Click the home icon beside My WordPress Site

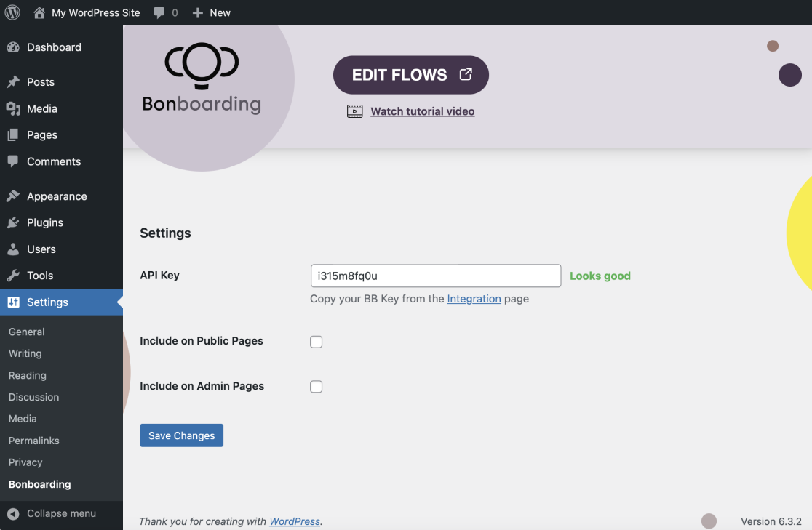[39, 12]
